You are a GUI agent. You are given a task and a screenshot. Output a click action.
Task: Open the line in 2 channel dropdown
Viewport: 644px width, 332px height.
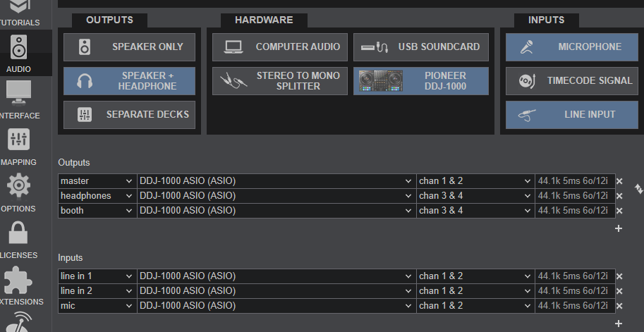(x=475, y=291)
